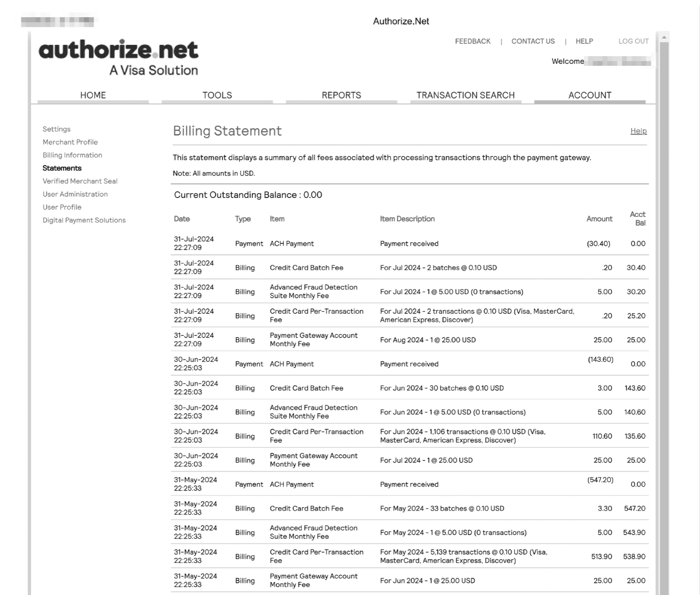Click the authorize.net logo

(118, 55)
